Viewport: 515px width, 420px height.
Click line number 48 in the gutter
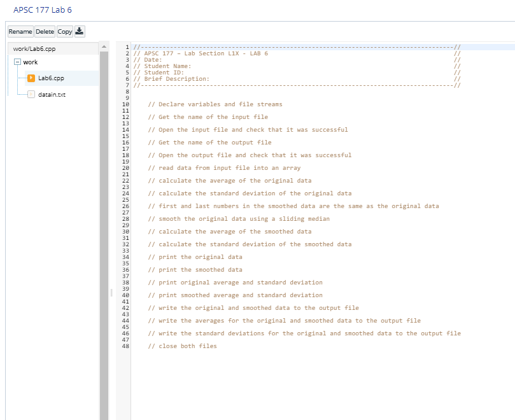[125, 346]
